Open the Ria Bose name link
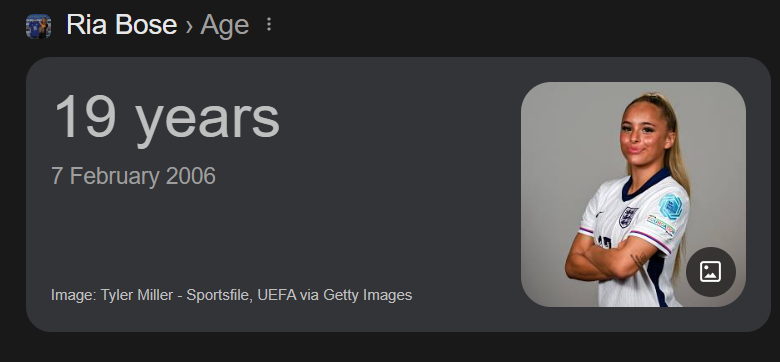This screenshot has height=362, width=780. pos(121,24)
